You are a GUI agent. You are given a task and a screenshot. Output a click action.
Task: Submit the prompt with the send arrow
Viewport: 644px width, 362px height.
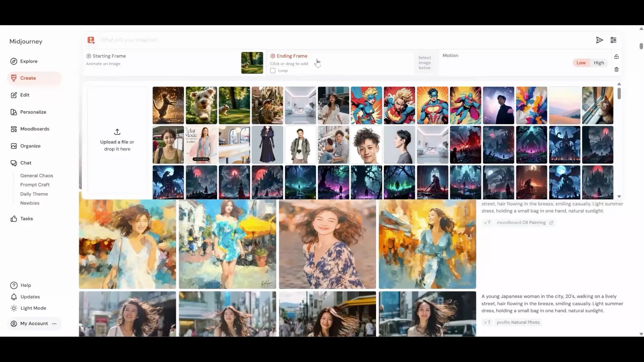(x=600, y=40)
